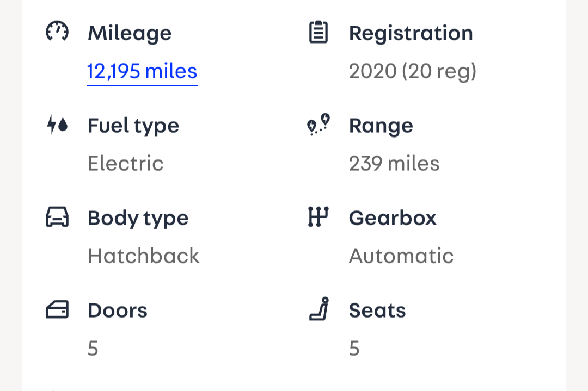Click the Automatic gearbox value
The width and height of the screenshot is (588, 391).
[401, 256]
